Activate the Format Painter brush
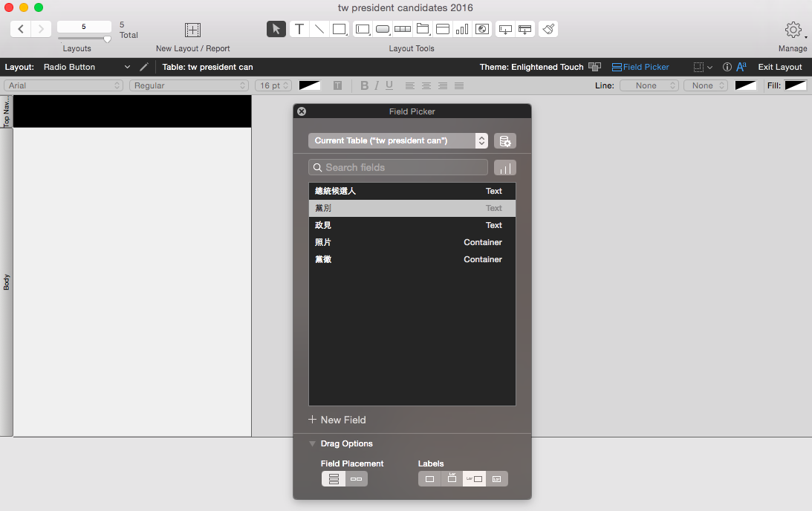This screenshot has height=511, width=812. tap(548, 29)
